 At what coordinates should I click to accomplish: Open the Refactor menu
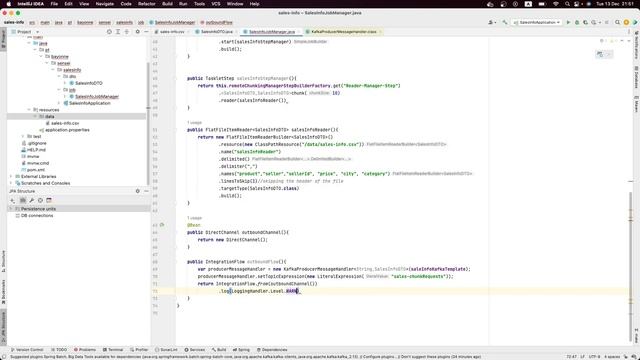pyautogui.click(x=147, y=4)
